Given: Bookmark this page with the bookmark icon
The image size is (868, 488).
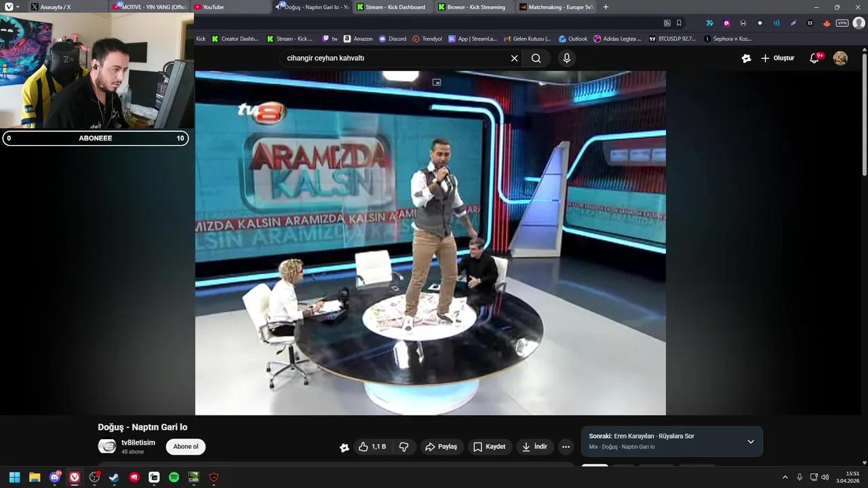Looking at the screenshot, I should coord(679,23).
